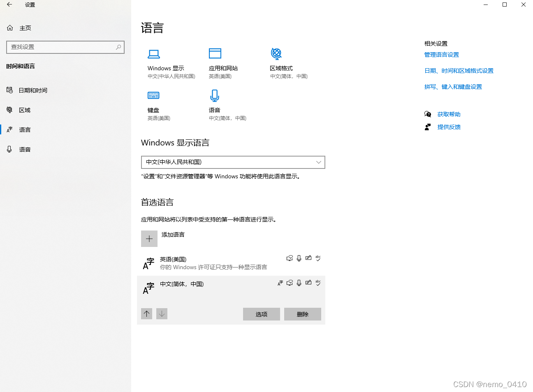Screen dimensions: 533x392
Task: Open the Windows 显示语言 dropdown
Action: click(233, 162)
